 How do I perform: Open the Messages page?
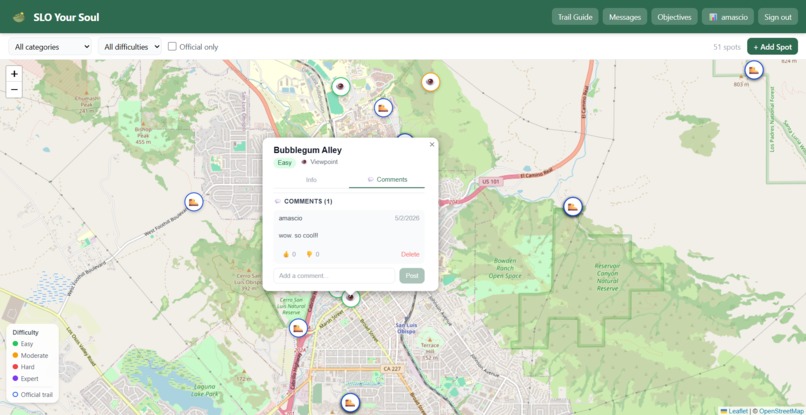click(x=625, y=17)
